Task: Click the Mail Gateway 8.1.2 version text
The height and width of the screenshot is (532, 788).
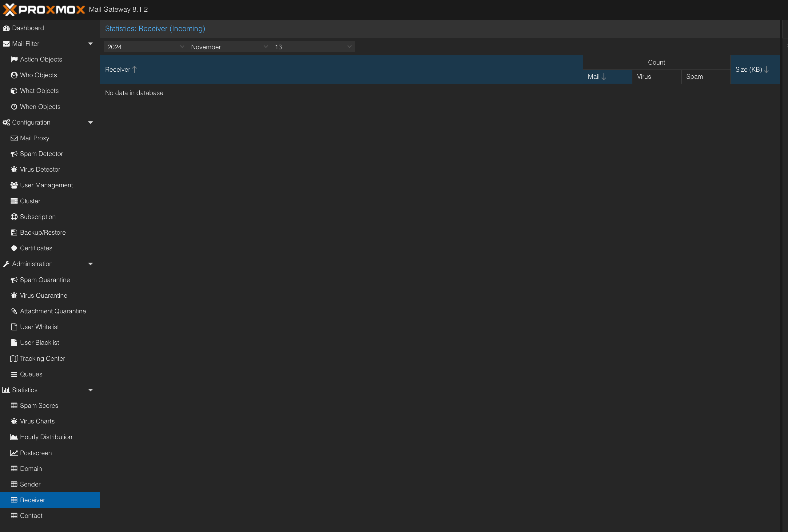Action: (118, 10)
